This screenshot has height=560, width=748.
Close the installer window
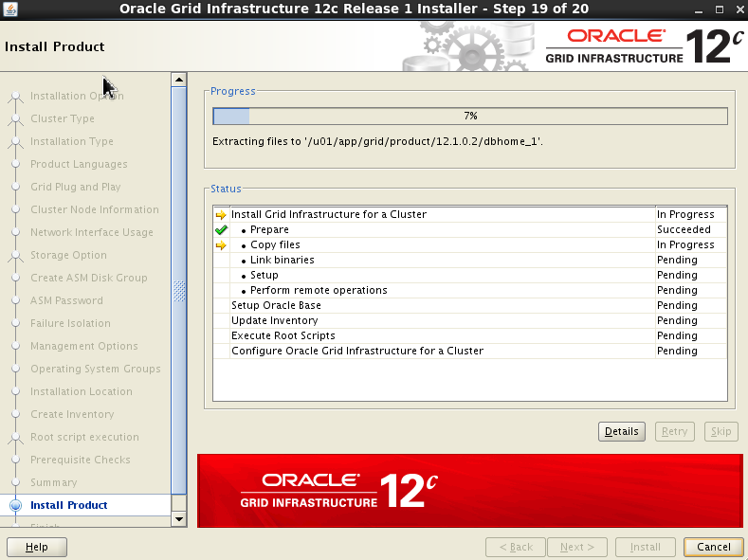tap(739, 9)
